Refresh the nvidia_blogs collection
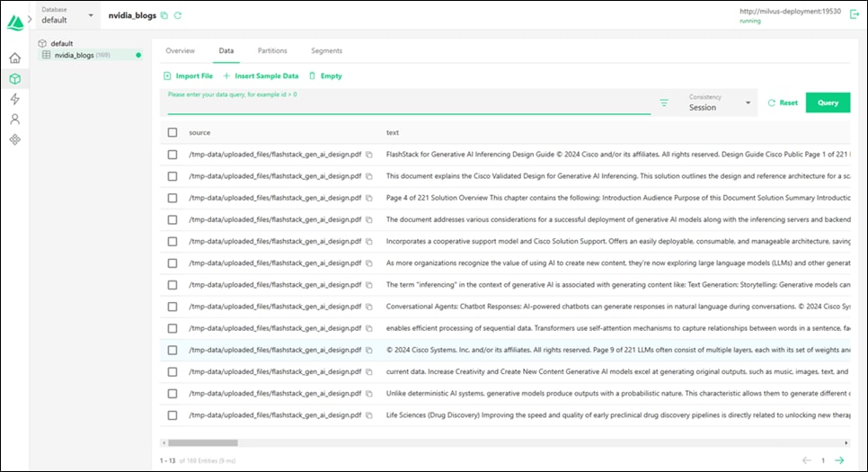This screenshot has height=472, width=868. click(x=178, y=15)
